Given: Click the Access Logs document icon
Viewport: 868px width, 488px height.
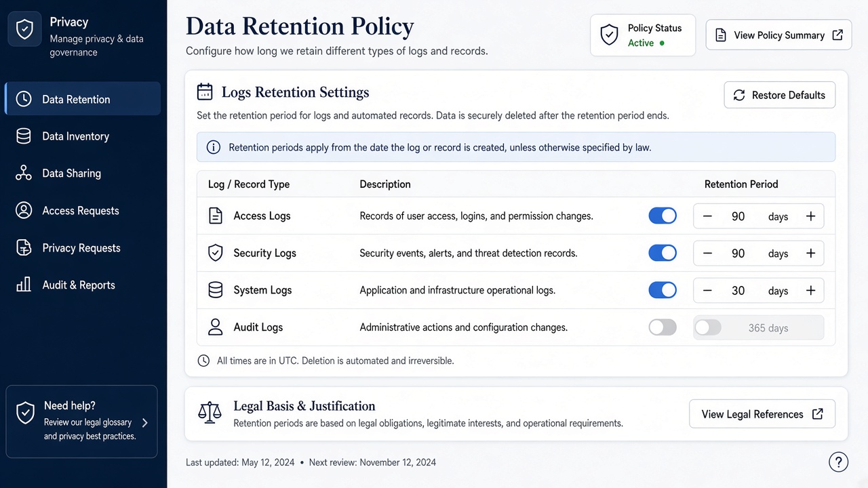Looking at the screenshot, I should click(x=215, y=216).
